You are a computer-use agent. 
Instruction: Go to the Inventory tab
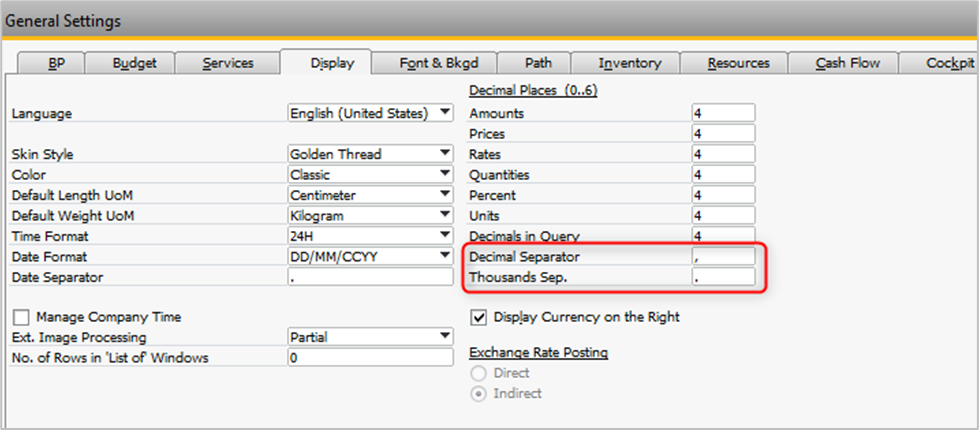(x=630, y=63)
